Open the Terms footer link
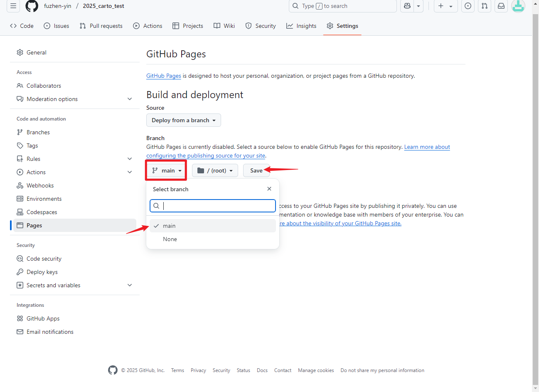This screenshot has height=392, width=539. 177,370
